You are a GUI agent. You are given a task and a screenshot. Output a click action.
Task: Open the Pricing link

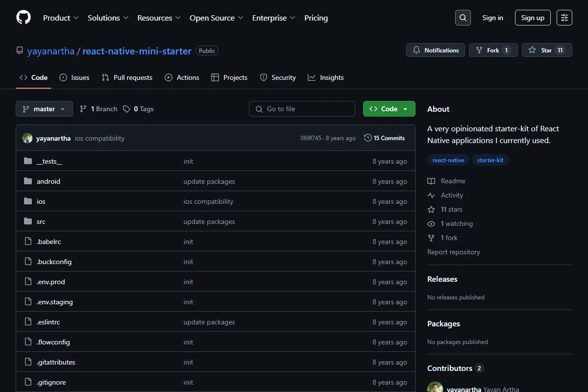tap(316, 18)
